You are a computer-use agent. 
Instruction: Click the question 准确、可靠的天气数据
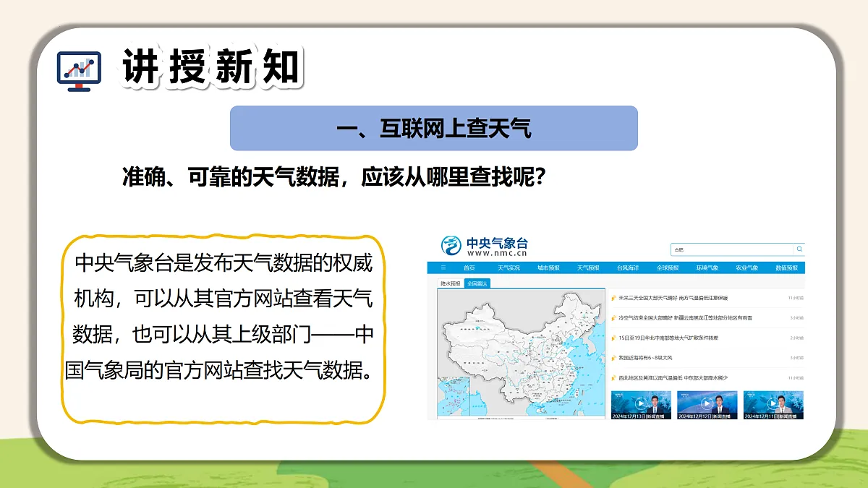click(x=333, y=177)
